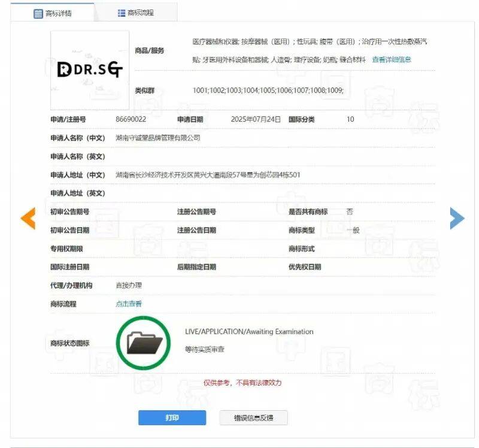Select the 仅供参考，不具有法律效力 disclaimer
Screen dimensions: 479x448
(242, 383)
